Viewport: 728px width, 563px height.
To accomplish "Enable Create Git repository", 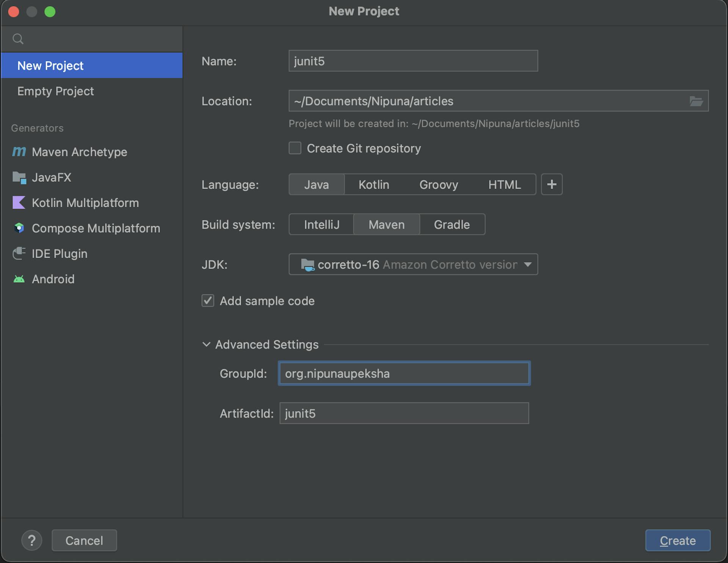I will tap(295, 148).
